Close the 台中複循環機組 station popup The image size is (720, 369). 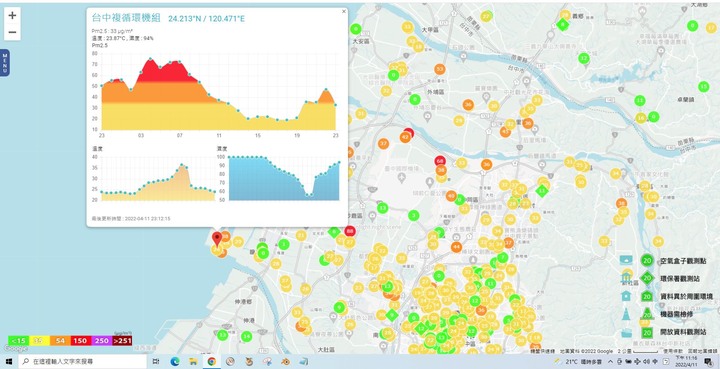[x=343, y=11]
